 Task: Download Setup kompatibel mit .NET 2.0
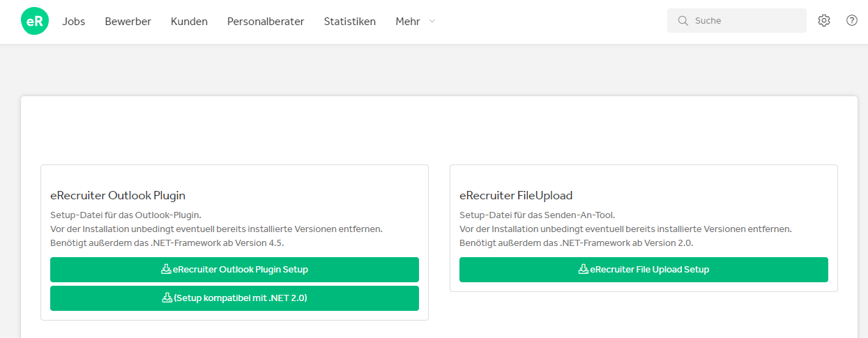pyautogui.click(x=234, y=298)
